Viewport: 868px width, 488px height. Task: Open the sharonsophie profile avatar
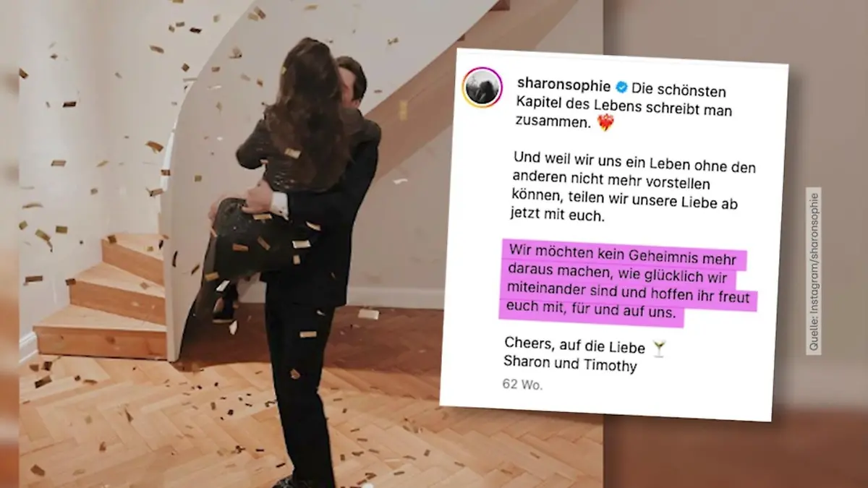point(482,87)
